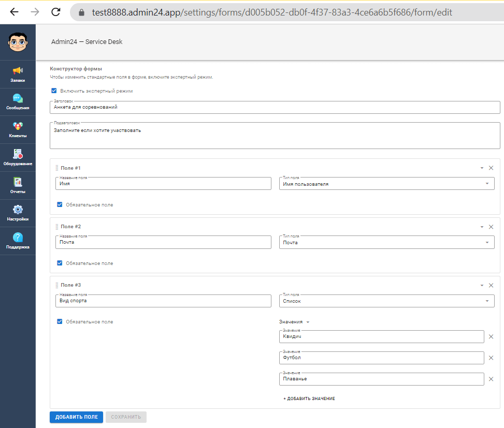504x428 pixels.
Task: Open Клиенты section in sidebar
Action: pos(18,130)
